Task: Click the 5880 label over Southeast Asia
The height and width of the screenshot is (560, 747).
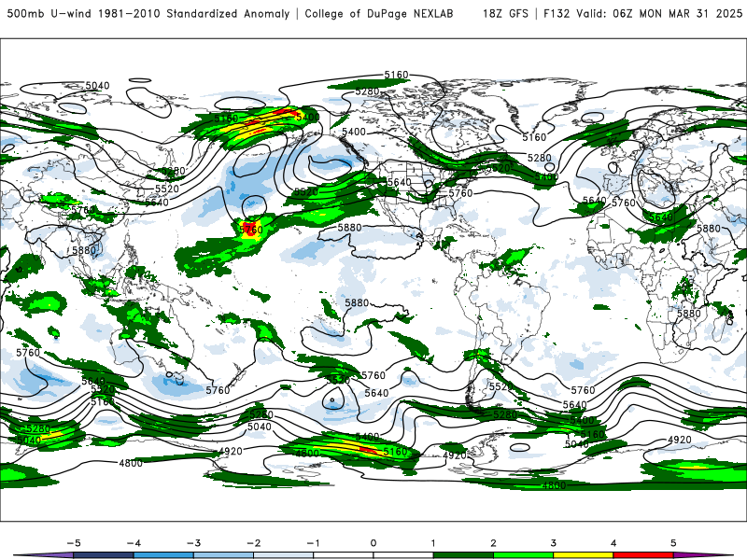Action: (84, 250)
